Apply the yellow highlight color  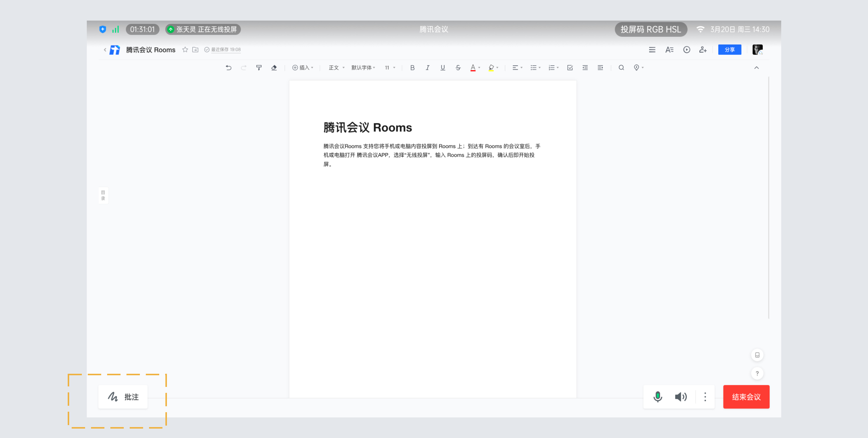[491, 68]
